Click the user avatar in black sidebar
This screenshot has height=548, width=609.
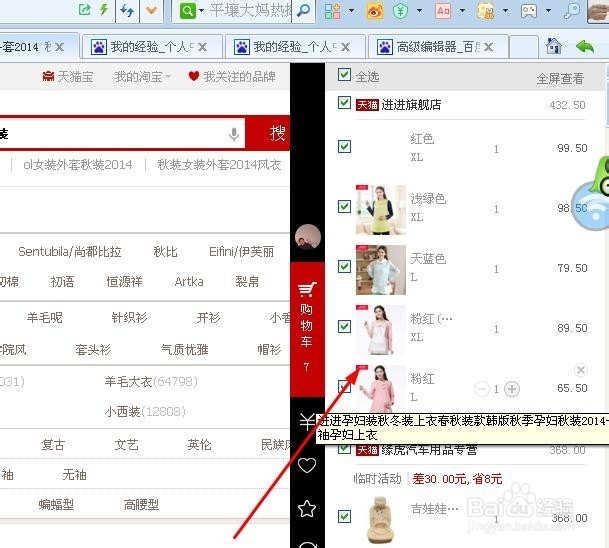(308, 237)
